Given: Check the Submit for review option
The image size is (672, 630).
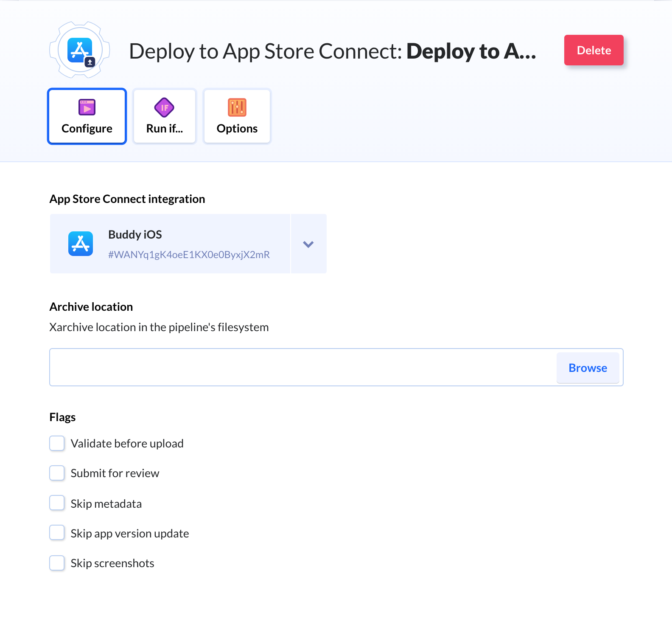Looking at the screenshot, I should 57,473.
